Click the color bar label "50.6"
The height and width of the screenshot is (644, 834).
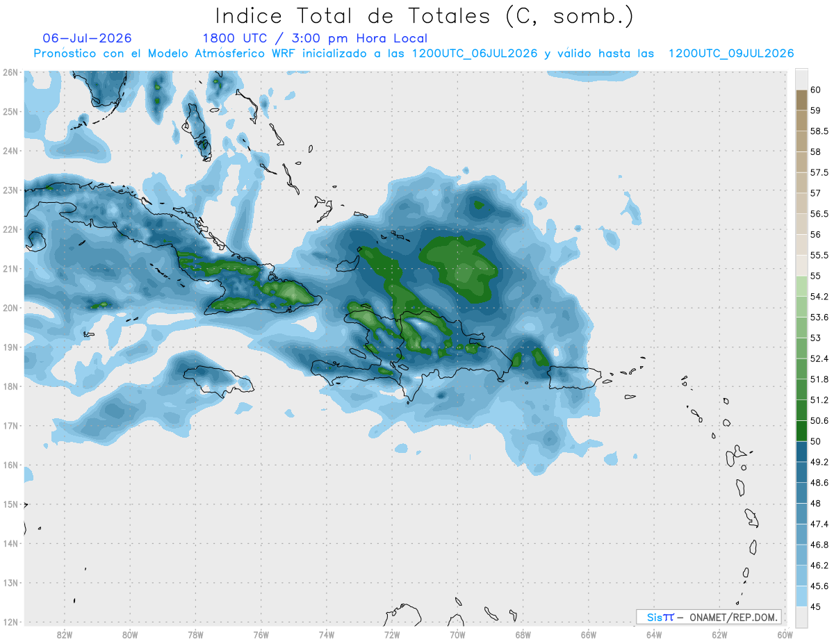click(819, 420)
